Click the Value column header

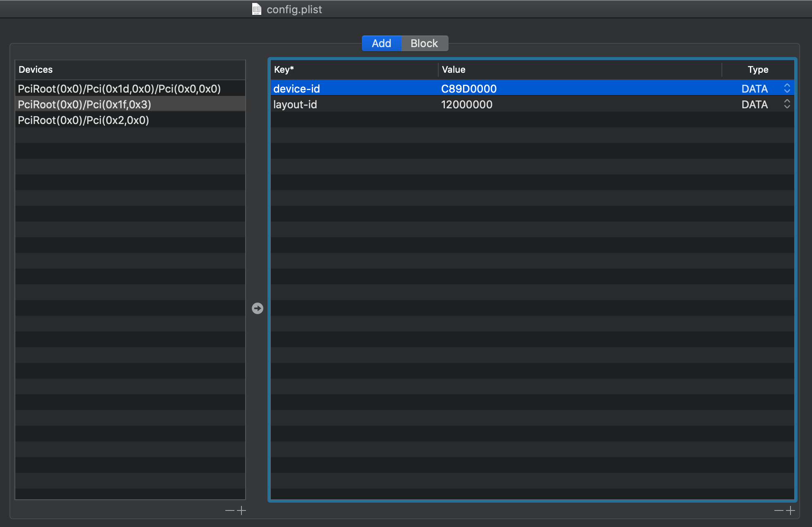coord(580,69)
